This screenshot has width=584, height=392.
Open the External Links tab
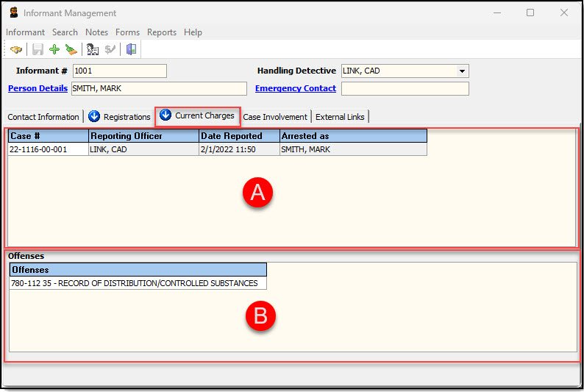coord(341,117)
